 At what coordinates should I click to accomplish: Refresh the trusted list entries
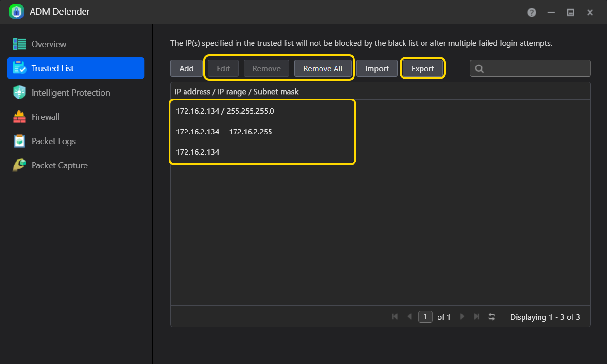[x=492, y=317]
